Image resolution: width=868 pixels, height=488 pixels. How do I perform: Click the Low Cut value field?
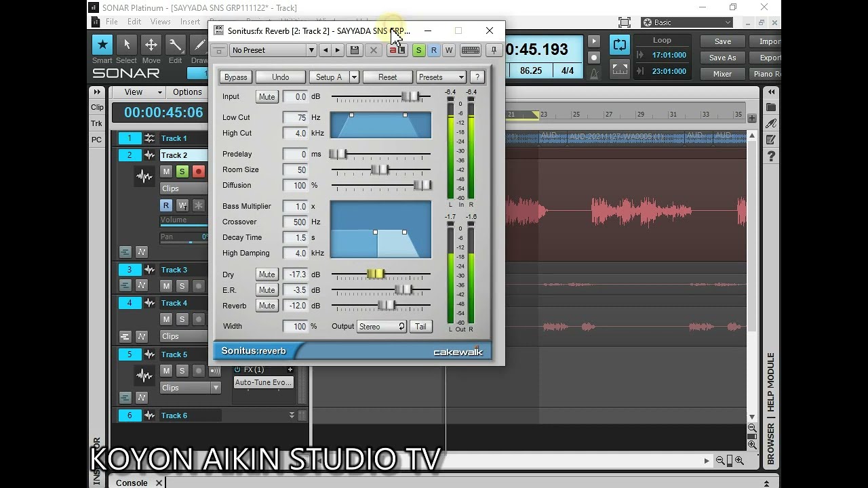295,117
